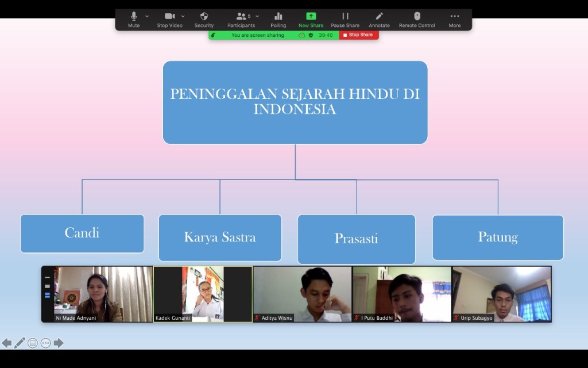588x368 pixels.
Task: Stop Video camera button
Action: click(169, 19)
